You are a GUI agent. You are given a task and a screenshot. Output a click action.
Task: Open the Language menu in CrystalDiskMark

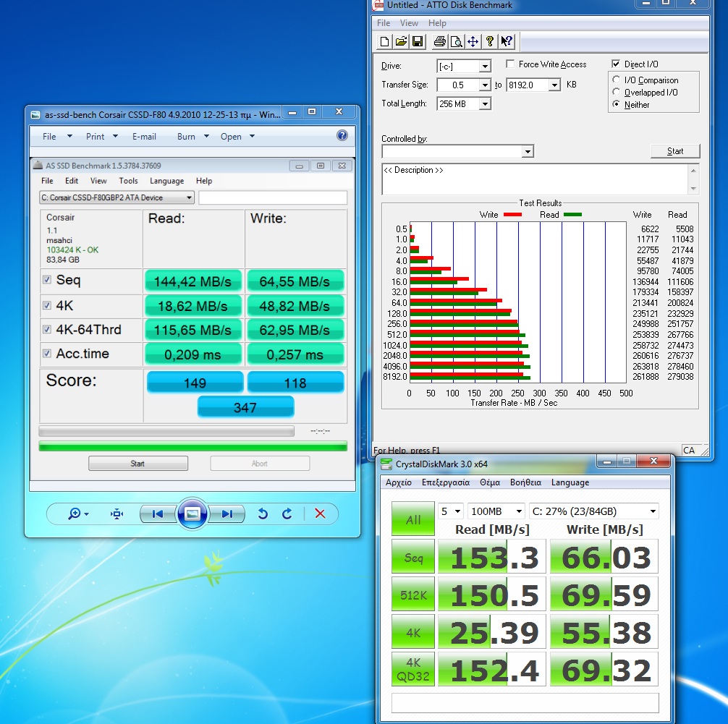pos(570,482)
